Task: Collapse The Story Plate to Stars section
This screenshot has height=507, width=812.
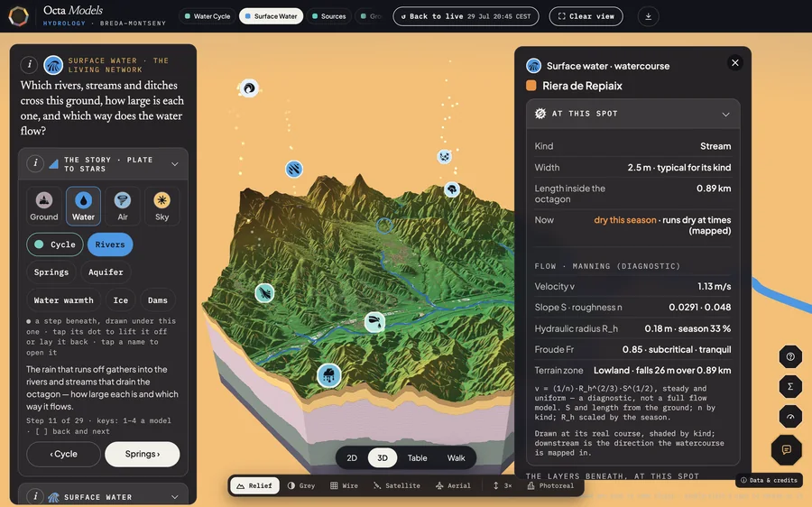Action: pos(175,164)
